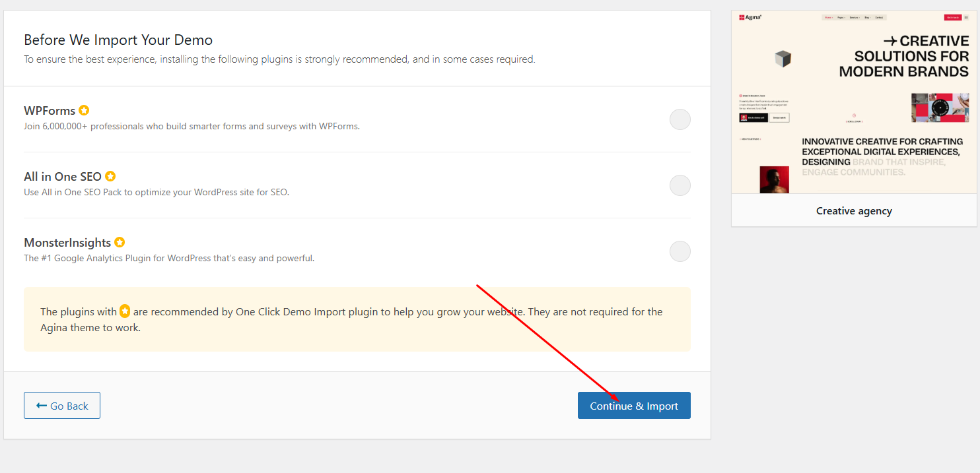Select Home in the preview navigation bar

[828, 17]
